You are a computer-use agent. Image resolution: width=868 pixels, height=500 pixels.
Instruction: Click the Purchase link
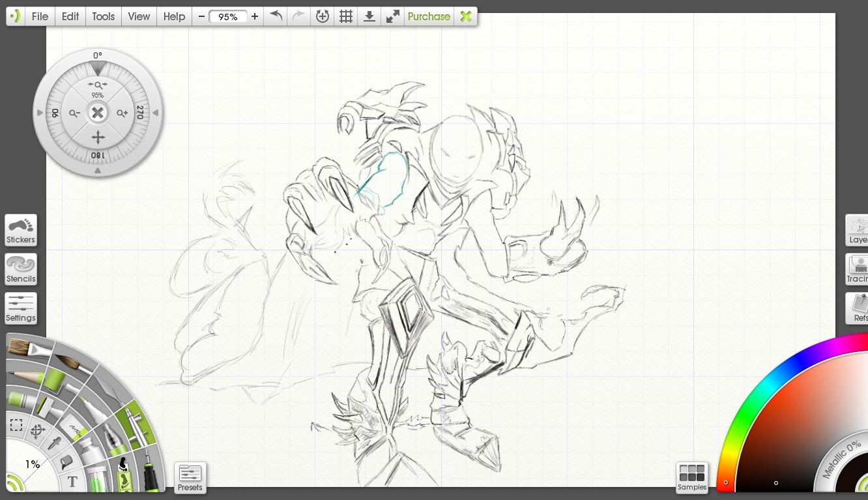429,16
